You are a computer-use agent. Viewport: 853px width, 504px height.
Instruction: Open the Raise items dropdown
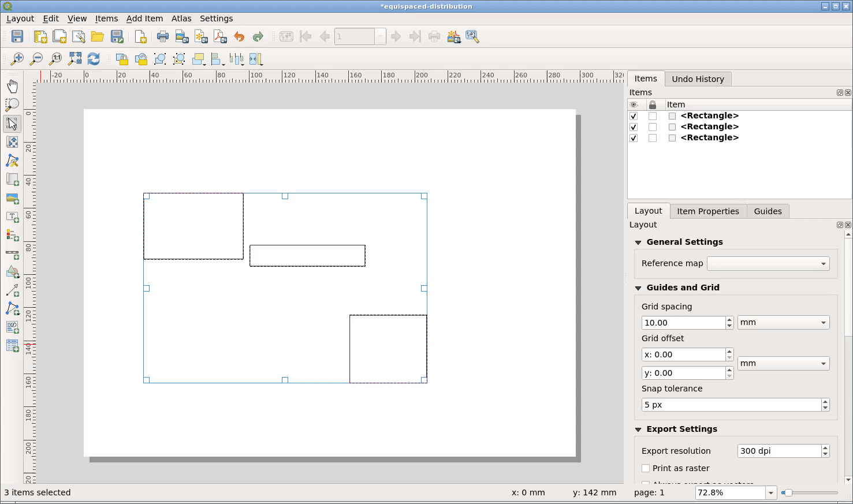[x=199, y=58]
